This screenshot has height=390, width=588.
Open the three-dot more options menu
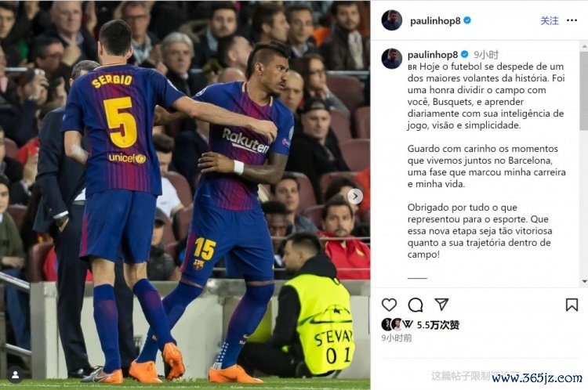(572, 20)
